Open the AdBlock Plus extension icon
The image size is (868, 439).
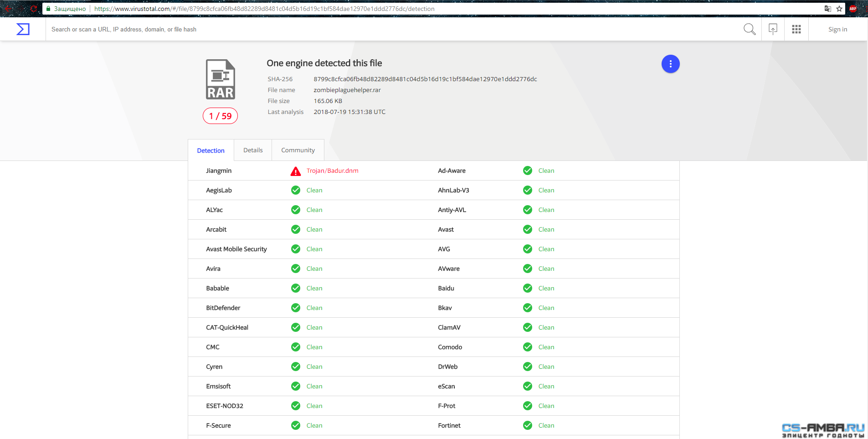pyautogui.click(x=853, y=9)
